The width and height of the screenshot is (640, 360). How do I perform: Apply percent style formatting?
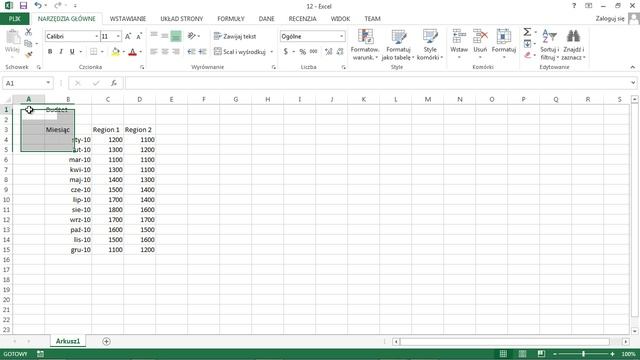pyautogui.click(x=302, y=52)
